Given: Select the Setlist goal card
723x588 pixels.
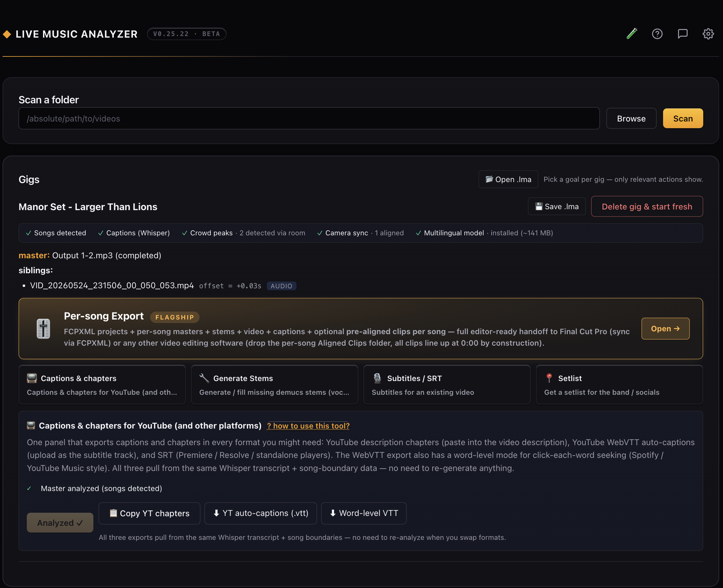Looking at the screenshot, I should 619,385.
